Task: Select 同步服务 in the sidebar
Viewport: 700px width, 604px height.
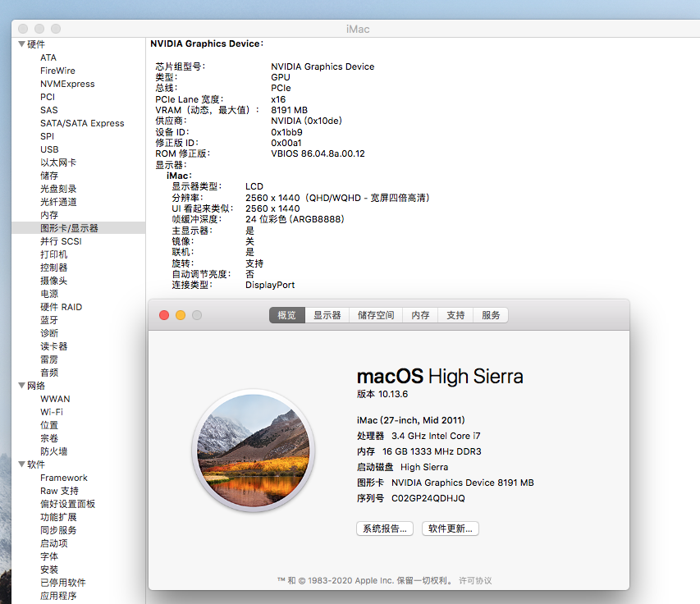Action: pos(58,530)
